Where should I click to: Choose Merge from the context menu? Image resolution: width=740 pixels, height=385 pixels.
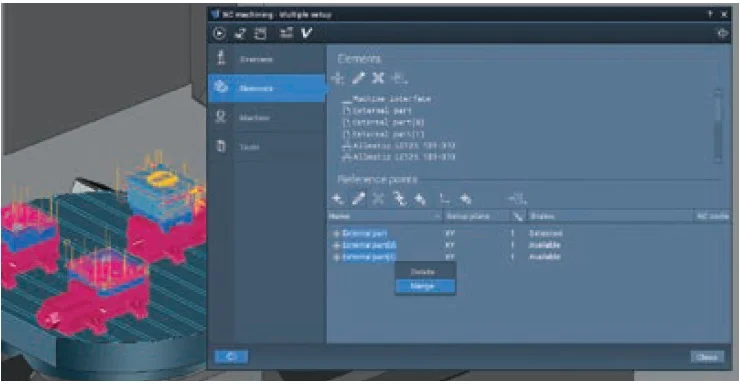coord(425,286)
